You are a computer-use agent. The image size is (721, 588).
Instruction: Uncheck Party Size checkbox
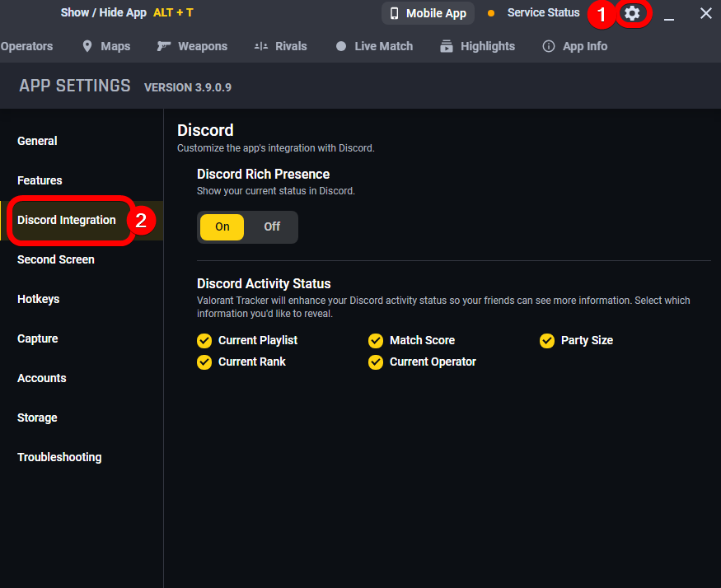point(547,341)
